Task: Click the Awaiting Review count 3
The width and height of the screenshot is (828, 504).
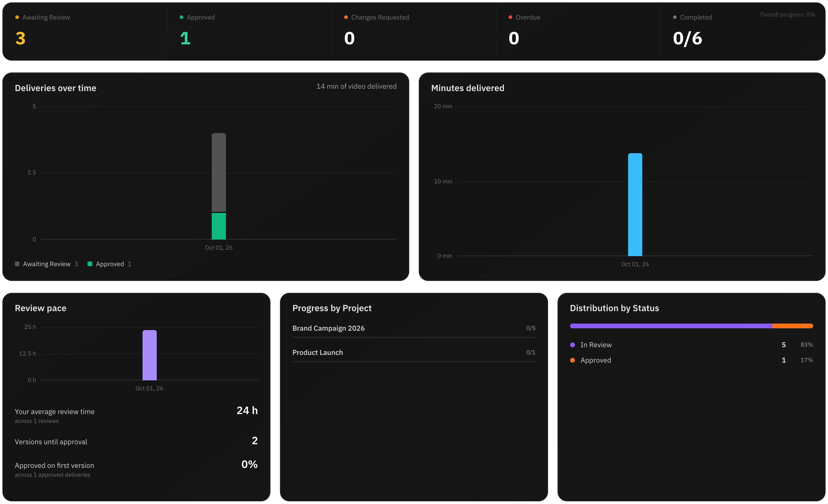Action: tap(20, 38)
